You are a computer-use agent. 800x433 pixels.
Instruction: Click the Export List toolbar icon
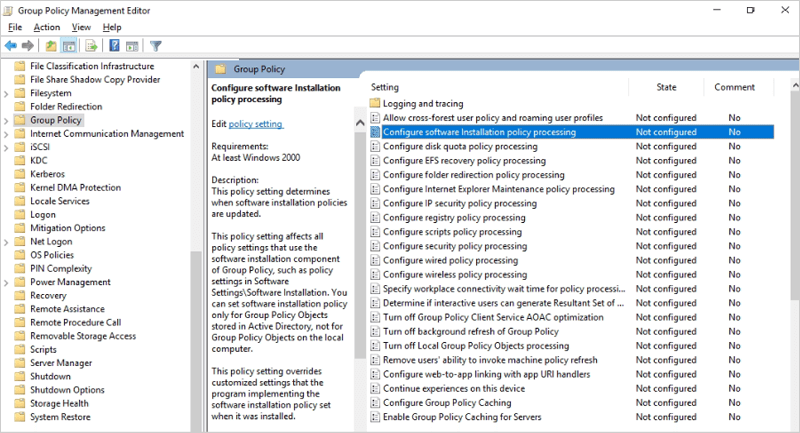pos(91,46)
